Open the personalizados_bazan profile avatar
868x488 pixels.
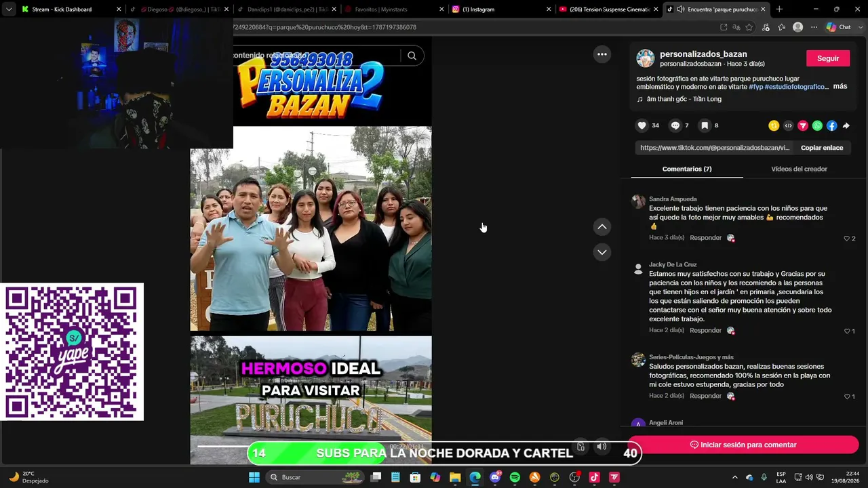pos(646,58)
